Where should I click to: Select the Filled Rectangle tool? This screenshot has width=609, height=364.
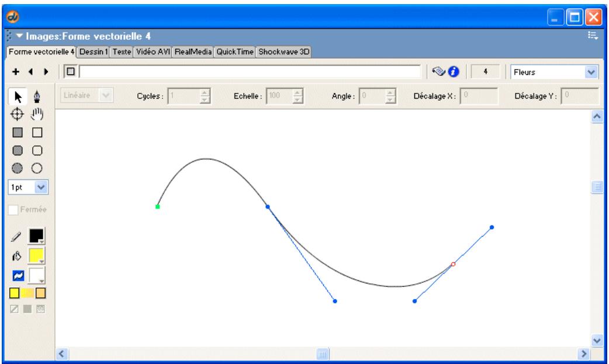18,133
